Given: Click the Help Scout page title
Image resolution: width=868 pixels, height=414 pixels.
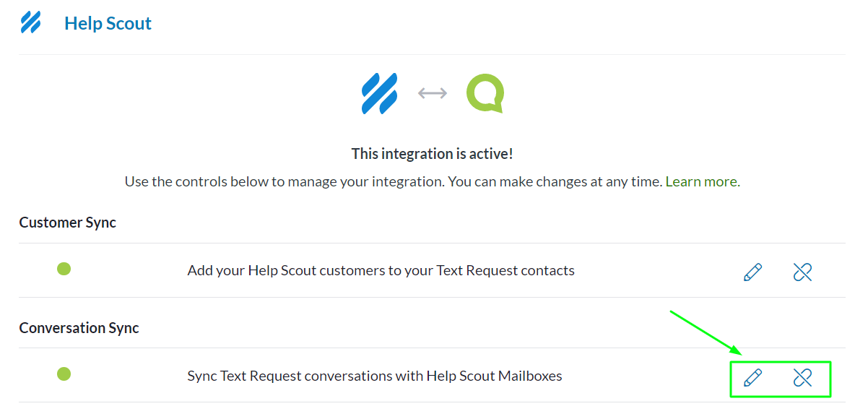Looking at the screenshot, I should (x=108, y=23).
